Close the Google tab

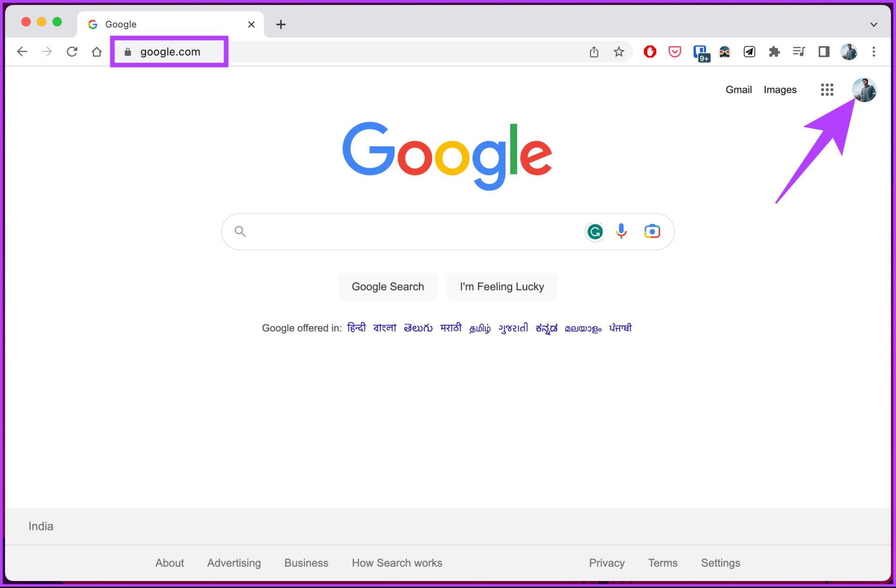coord(251,24)
